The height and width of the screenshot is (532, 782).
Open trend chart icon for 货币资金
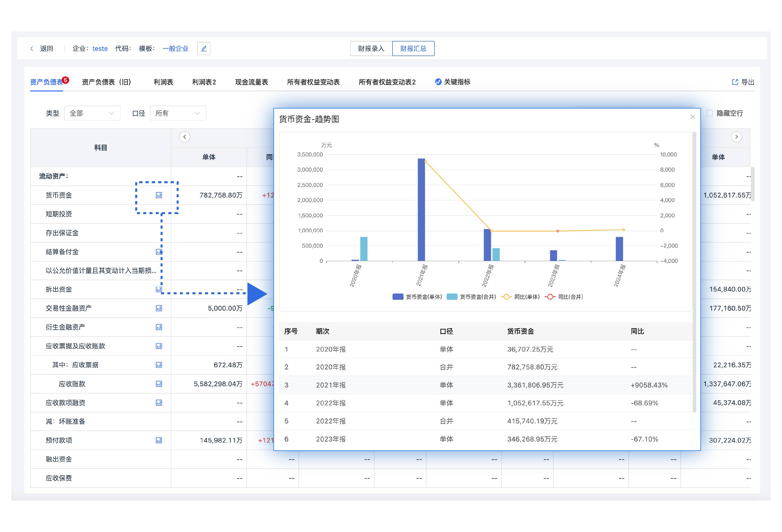click(x=159, y=195)
